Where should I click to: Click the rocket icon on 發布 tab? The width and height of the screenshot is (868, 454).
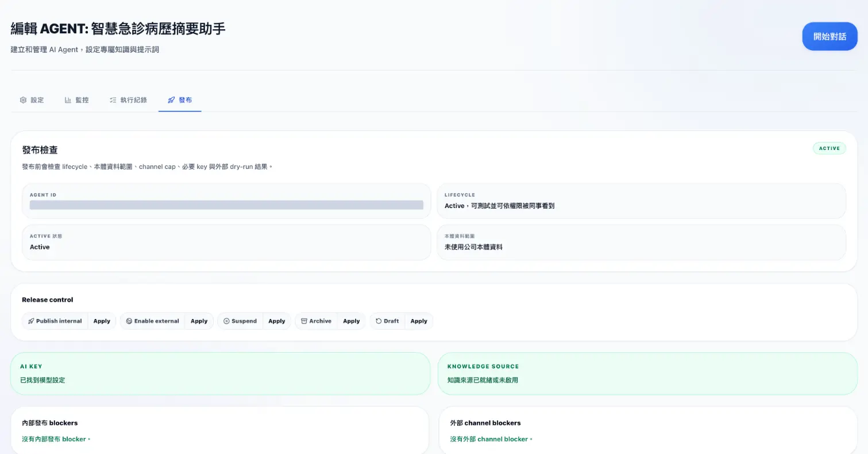click(171, 100)
